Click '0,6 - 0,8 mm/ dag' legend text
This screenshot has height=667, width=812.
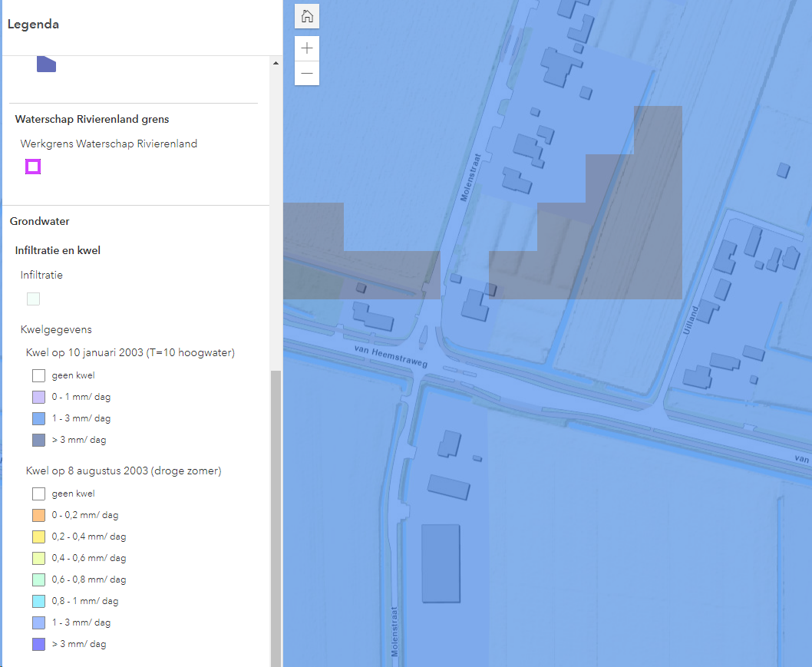click(89, 579)
